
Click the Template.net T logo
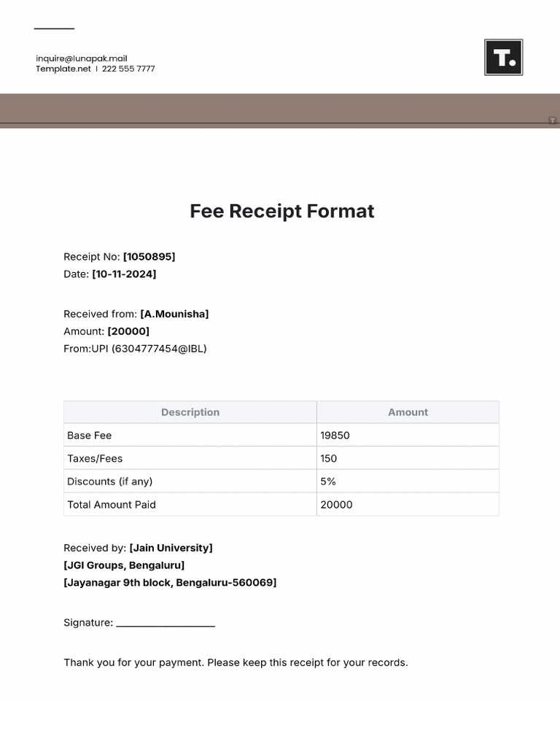pos(503,57)
